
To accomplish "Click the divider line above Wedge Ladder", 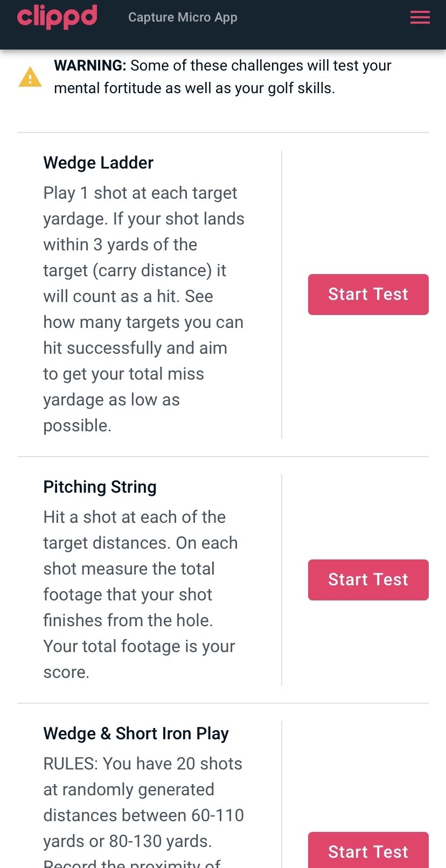I will (x=223, y=132).
